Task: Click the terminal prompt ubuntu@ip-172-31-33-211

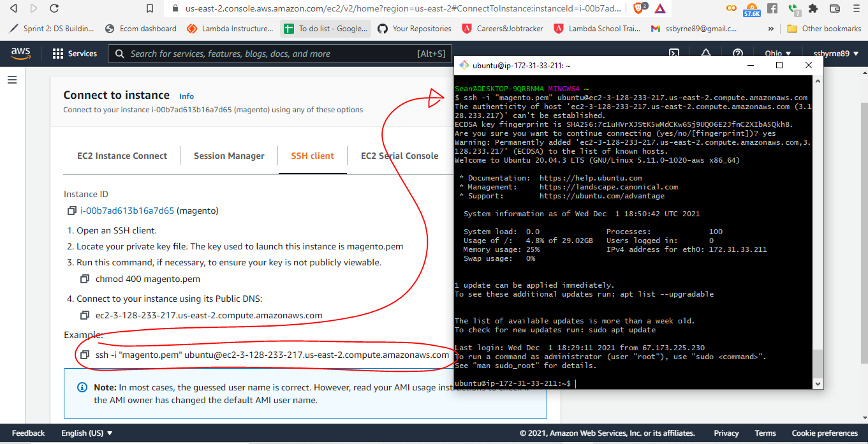Action: 513,383
